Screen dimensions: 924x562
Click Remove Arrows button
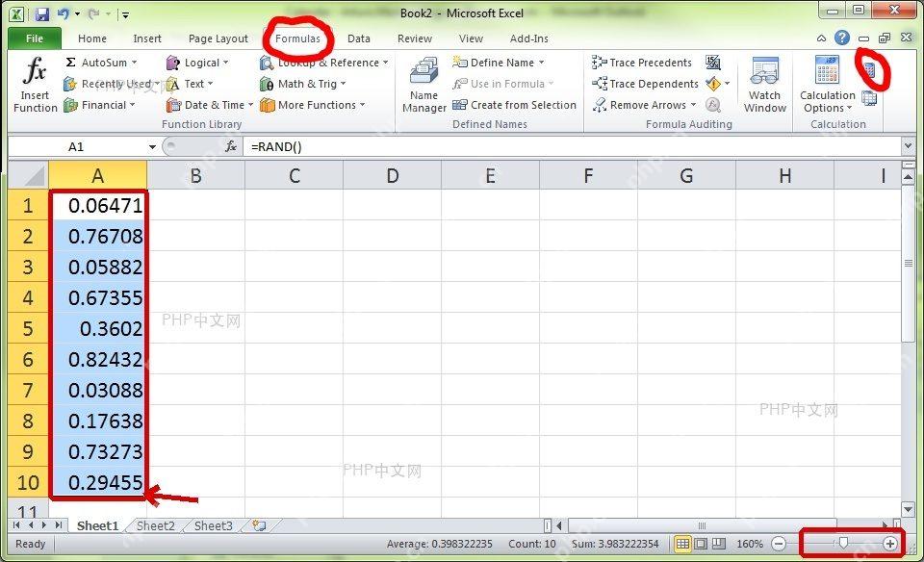[644, 105]
